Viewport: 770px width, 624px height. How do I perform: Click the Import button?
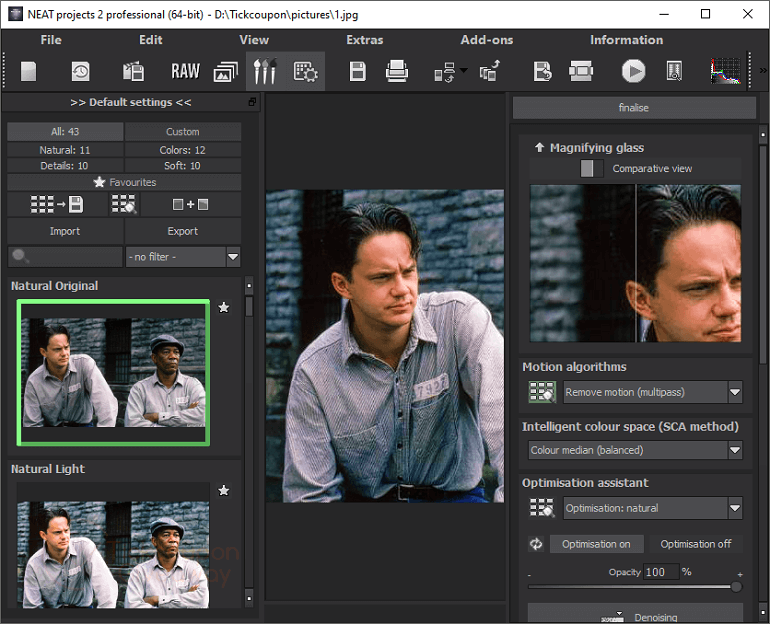65,231
